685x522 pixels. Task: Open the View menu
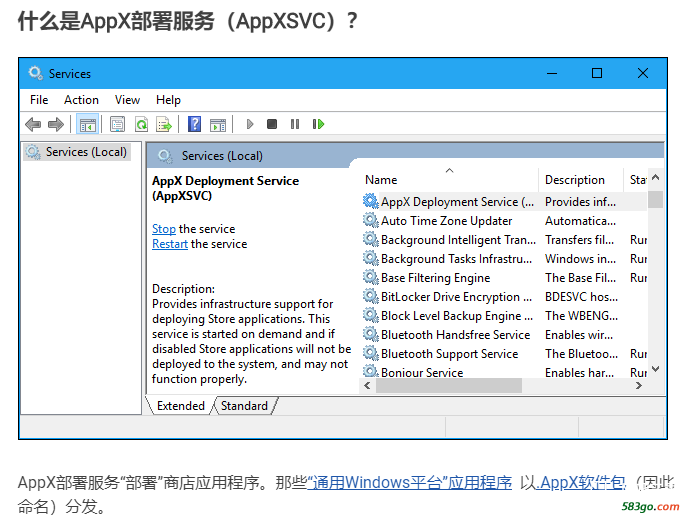click(x=127, y=100)
